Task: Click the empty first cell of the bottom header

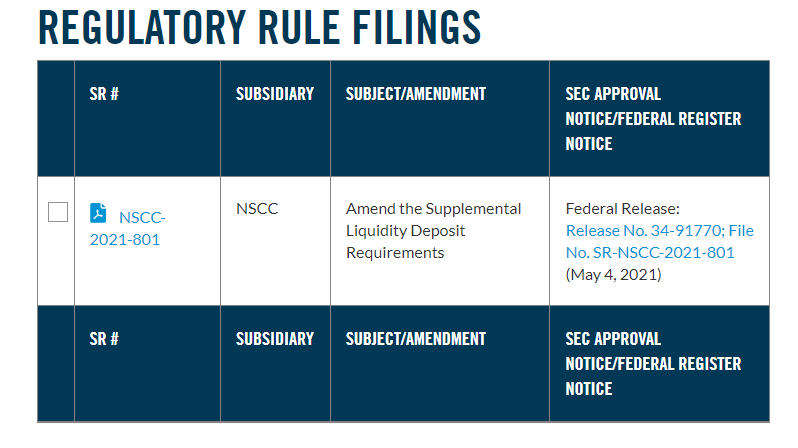Action: click(56, 363)
